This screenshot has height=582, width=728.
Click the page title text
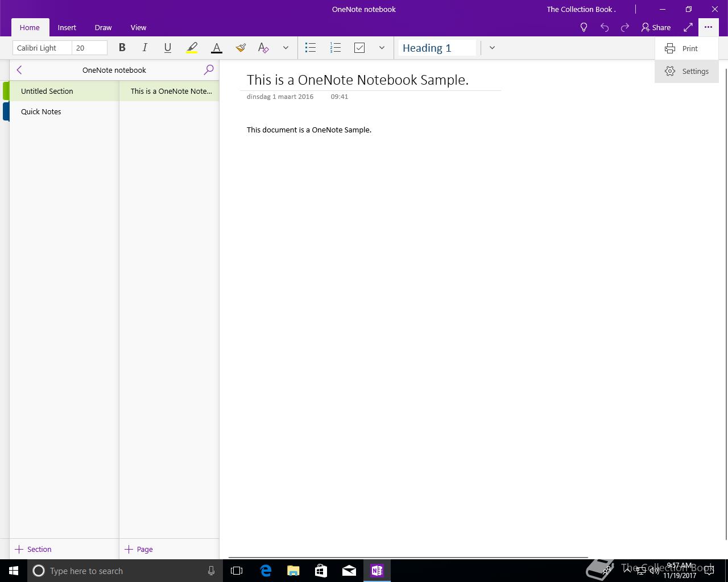coord(358,80)
